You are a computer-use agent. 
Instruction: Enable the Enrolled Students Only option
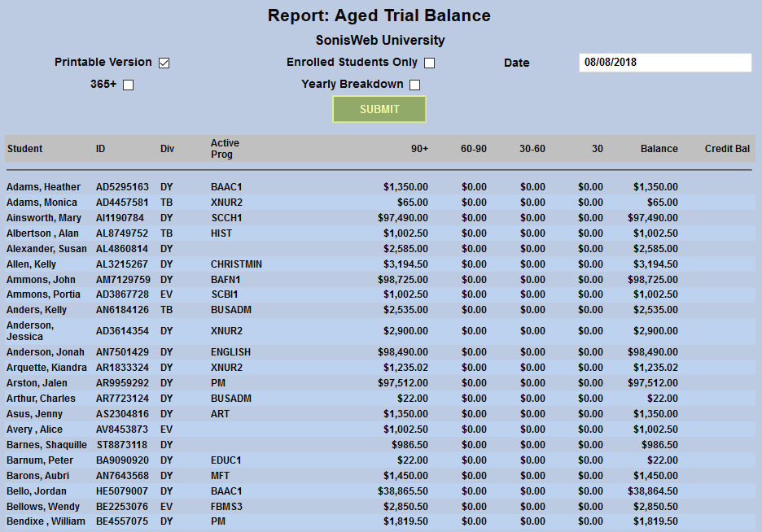(x=429, y=62)
